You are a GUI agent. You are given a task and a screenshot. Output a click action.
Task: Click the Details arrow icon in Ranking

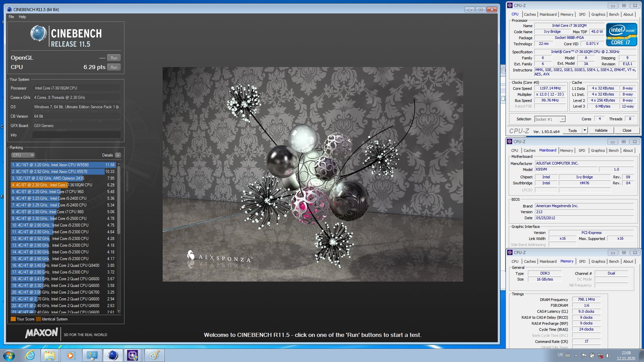pos(118,155)
